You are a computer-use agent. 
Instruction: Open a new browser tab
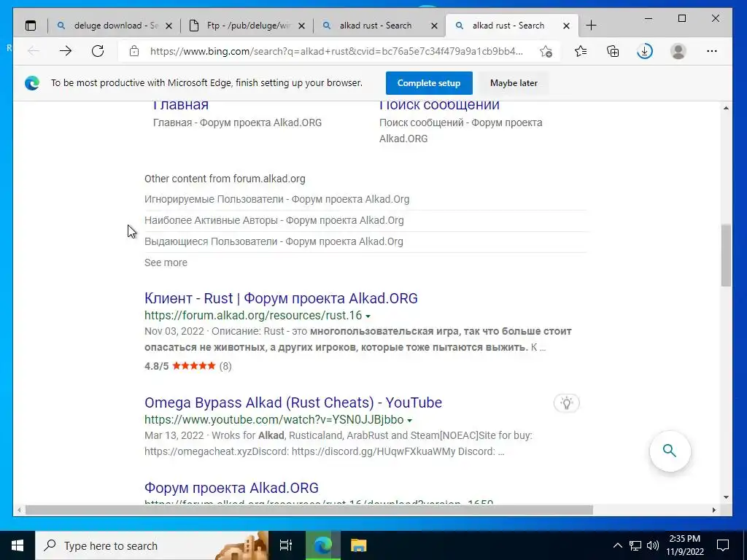tap(591, 26)
